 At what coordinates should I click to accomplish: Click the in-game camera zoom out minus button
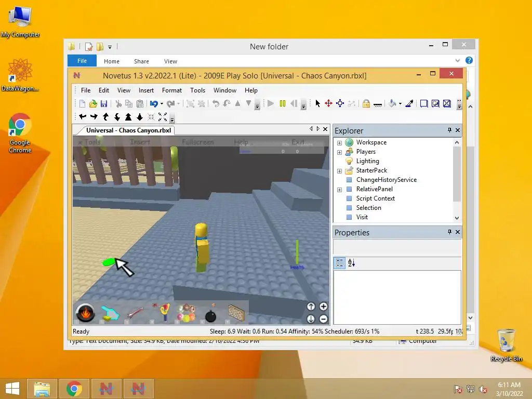323,319
